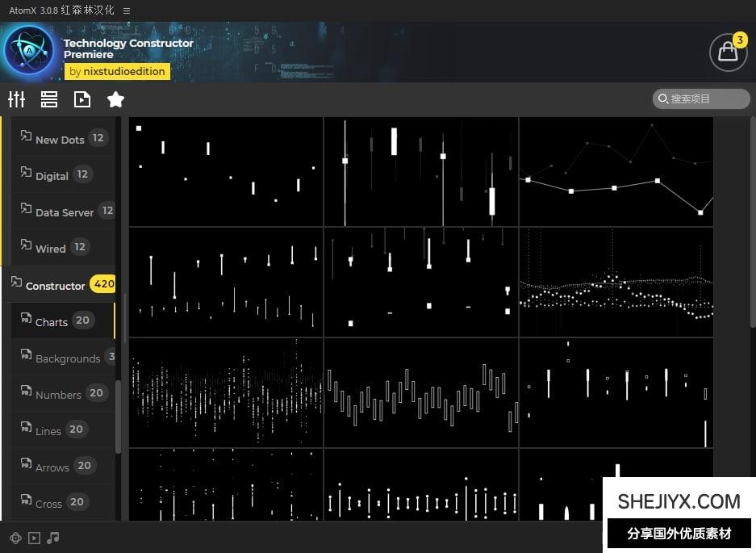The height and width of the screenshot is (553, 756).
Task: Select the Data Server category
Action: tap(65, 212)
